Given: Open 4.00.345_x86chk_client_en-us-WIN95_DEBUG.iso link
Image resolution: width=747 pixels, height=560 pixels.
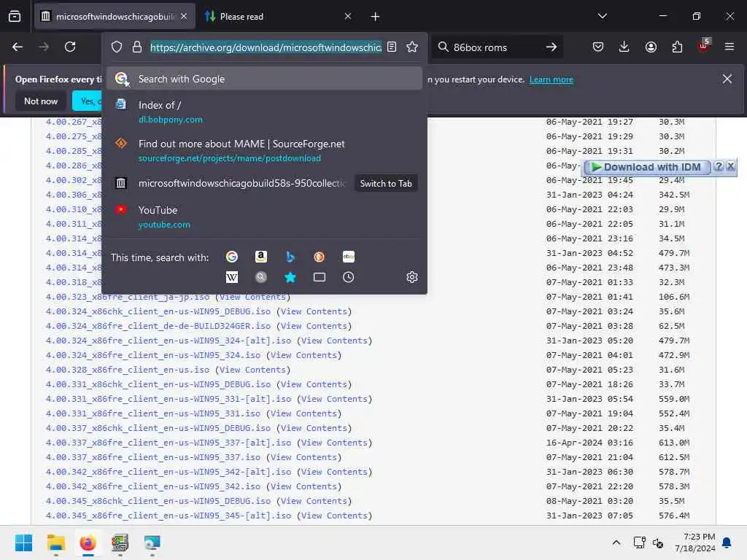Looking at the screenshot, I should (x=158, y=501).
